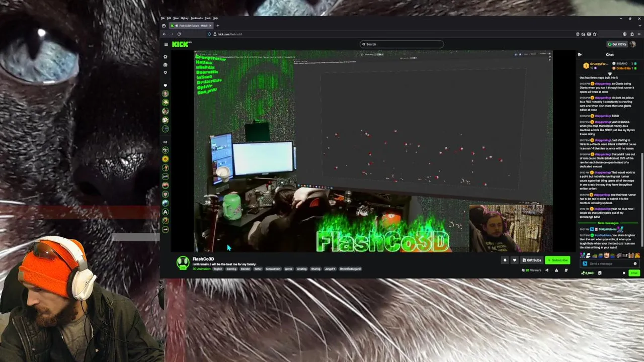The image size is (644, 362).
Task: Click the Kick search box
Action: [x=402, y=44]
